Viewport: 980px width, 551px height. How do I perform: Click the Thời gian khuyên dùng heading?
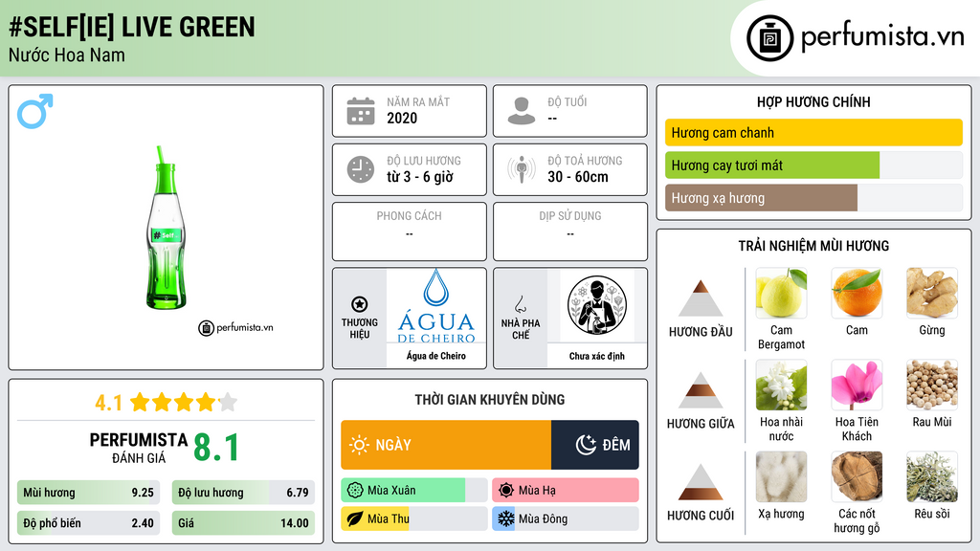[490, 400]
